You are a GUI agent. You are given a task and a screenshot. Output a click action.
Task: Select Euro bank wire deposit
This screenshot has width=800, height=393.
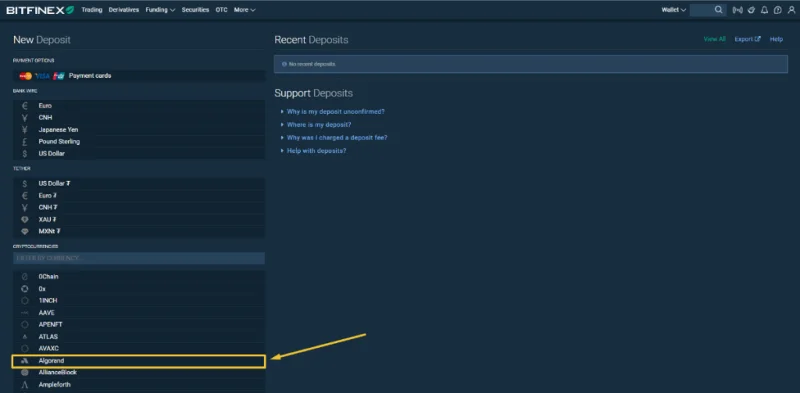139,106
